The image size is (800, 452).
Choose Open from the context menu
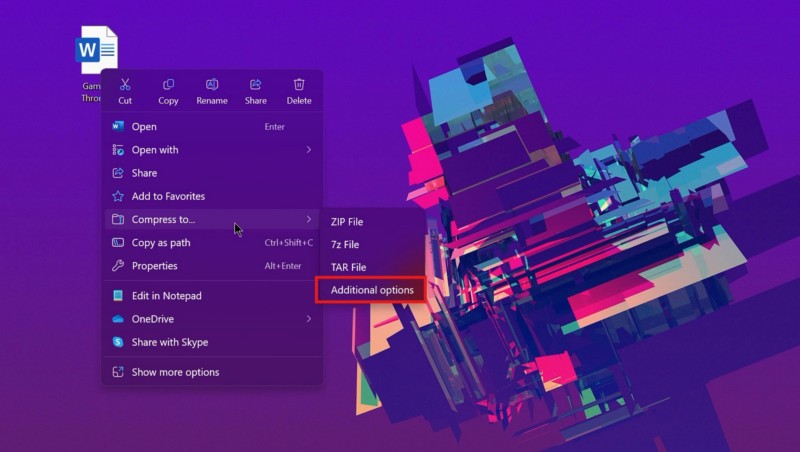[212, 127]
